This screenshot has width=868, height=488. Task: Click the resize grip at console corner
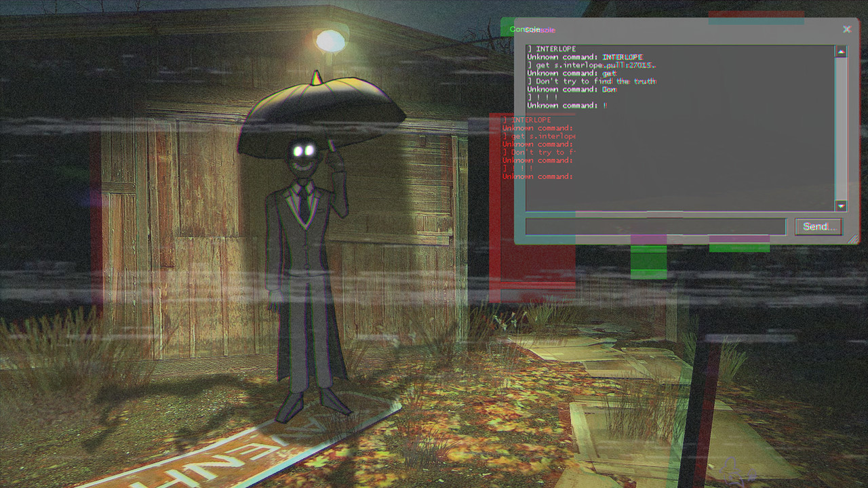(x=853, y=239)
